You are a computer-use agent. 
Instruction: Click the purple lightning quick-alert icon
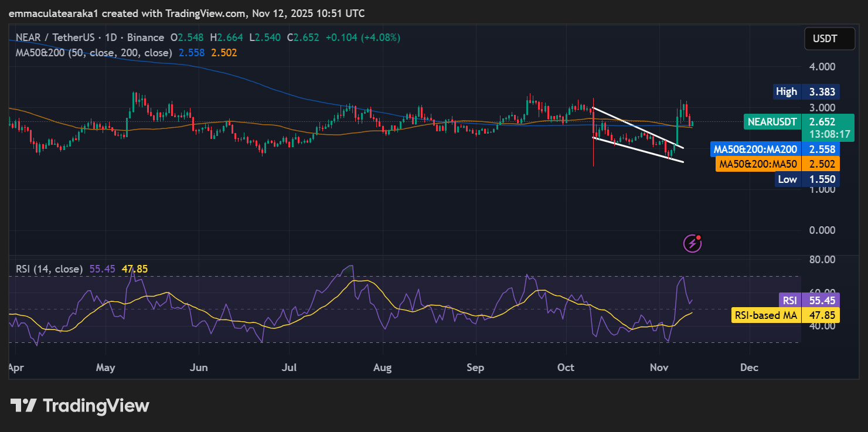click(691, 242)
